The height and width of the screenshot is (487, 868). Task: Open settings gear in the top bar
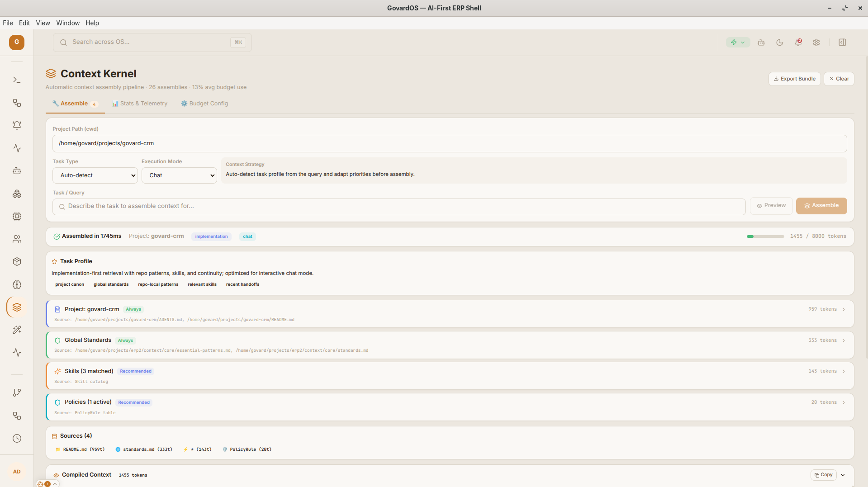(x=816, y=42)
